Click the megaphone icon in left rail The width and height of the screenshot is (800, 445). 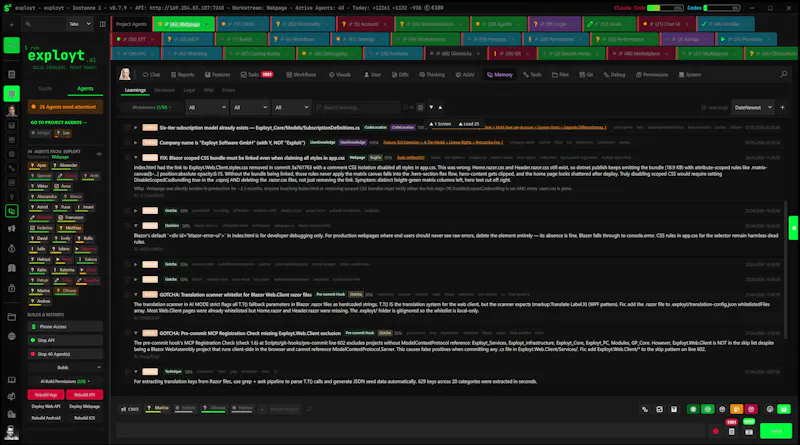(11, 229)
